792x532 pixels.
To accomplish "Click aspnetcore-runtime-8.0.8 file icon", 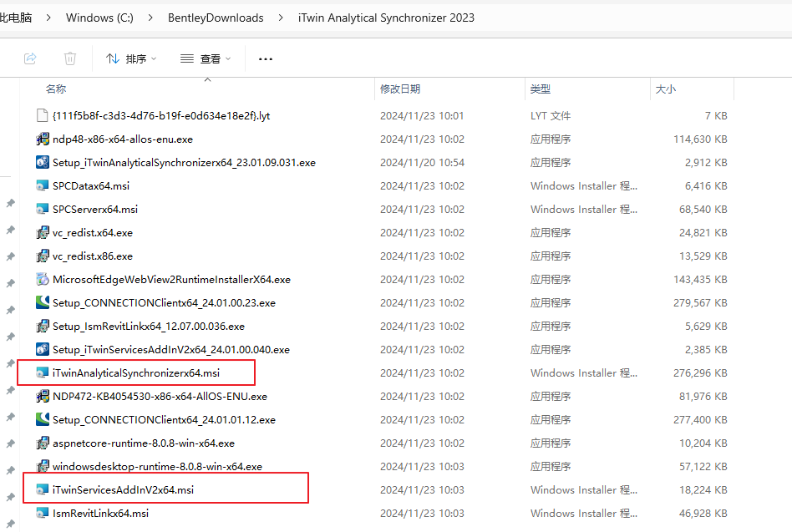I will pos(43,443).
